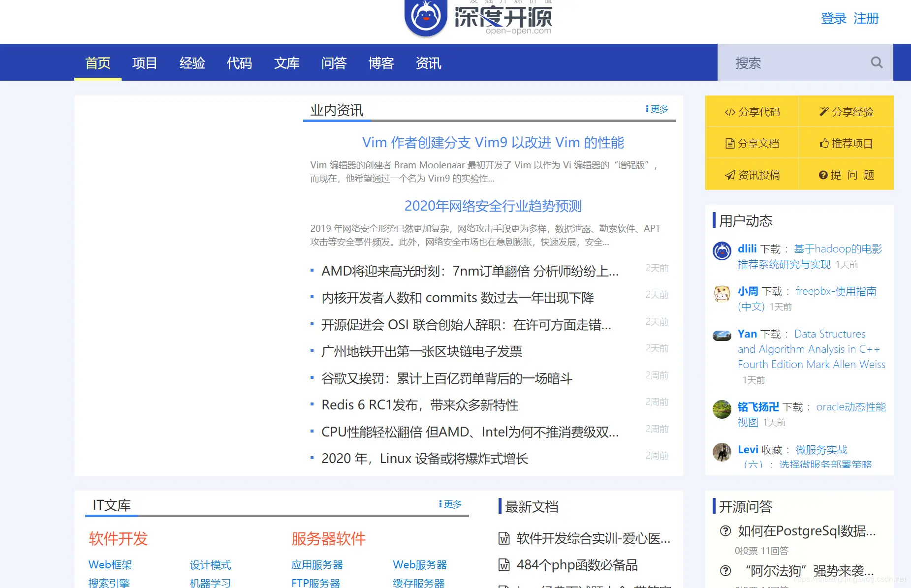Click the 分享经验 pen icon
Image resolution: width=911 pixels, height=588 pixels.
point(824,111)
